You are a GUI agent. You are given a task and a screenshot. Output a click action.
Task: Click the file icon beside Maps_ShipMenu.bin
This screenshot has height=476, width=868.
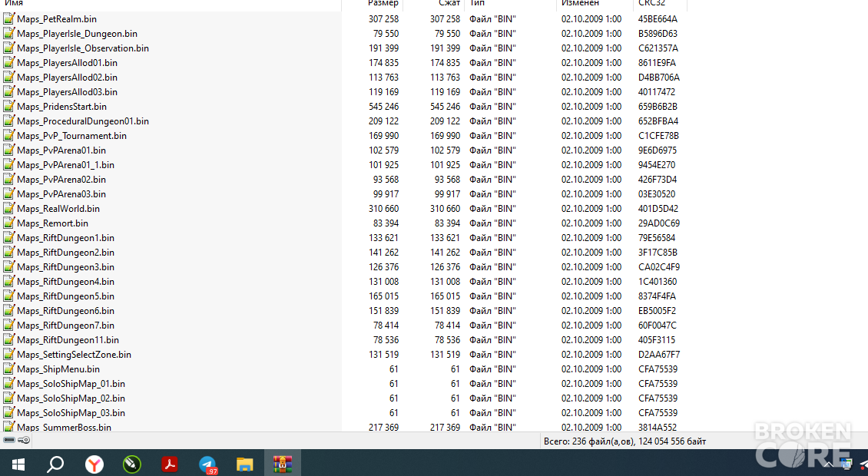pos(9,369)
